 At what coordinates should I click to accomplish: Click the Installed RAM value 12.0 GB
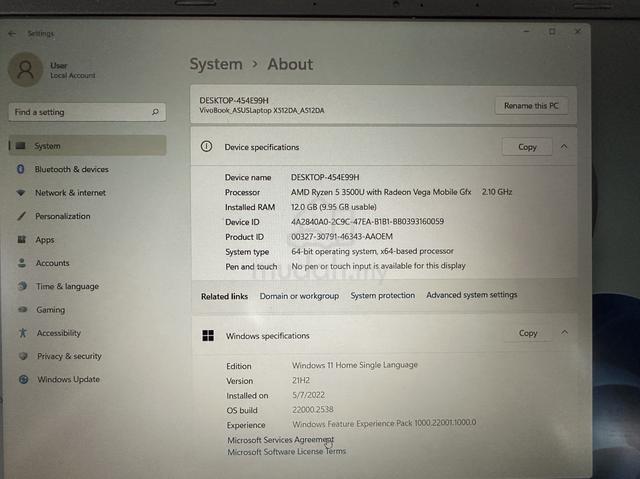(x=304, y=207)
